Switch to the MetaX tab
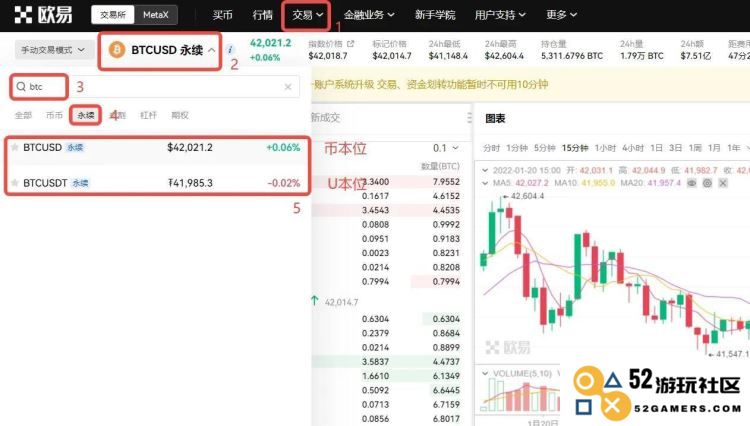 point(156,15)
